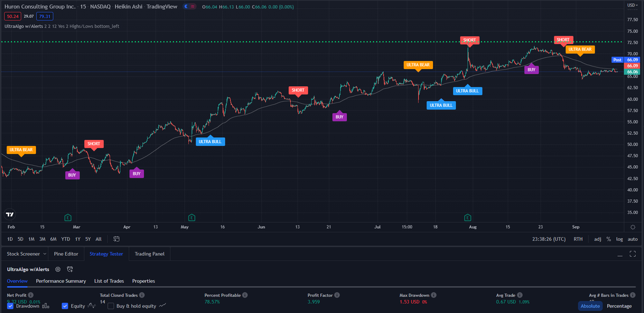Viewport: 644px width, 313px height.
Task: Toggle percent scale with % button
Action: [609, 239]
